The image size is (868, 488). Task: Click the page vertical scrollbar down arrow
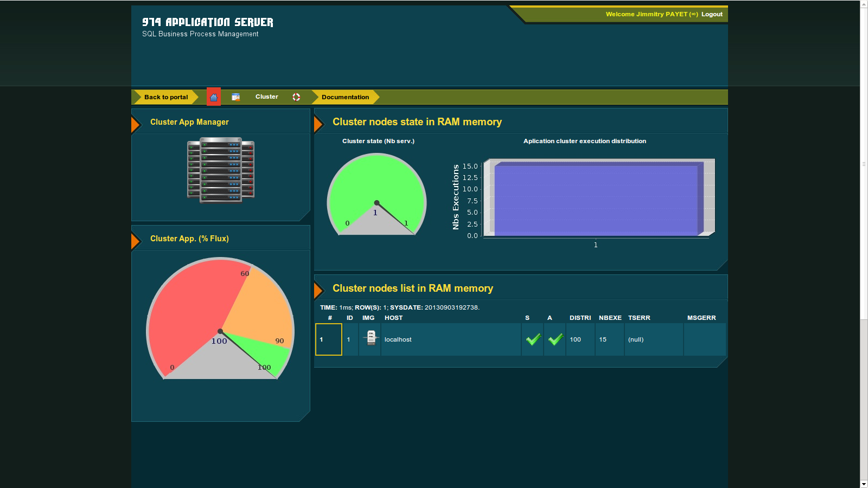click(x=864, y=484)
